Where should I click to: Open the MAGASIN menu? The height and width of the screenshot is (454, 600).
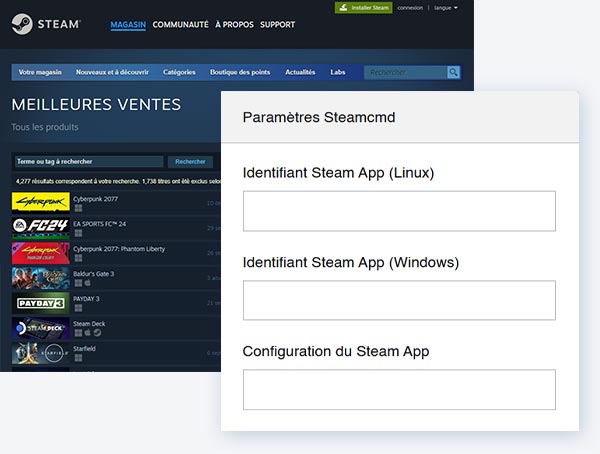(128, 24)
